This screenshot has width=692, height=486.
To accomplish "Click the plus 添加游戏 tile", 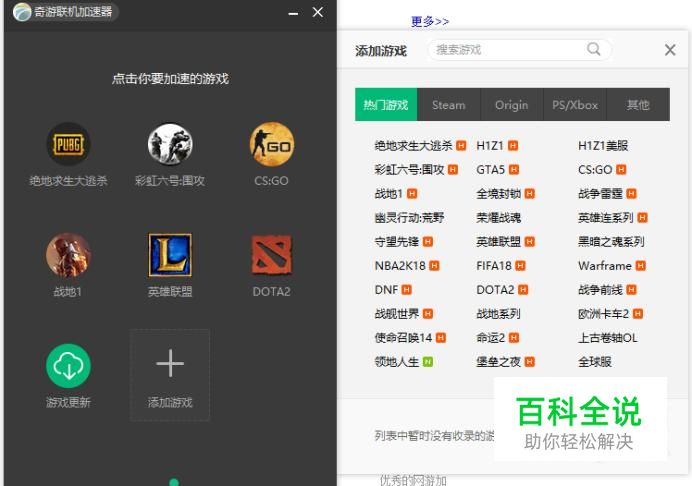I will tap(170, 375).
